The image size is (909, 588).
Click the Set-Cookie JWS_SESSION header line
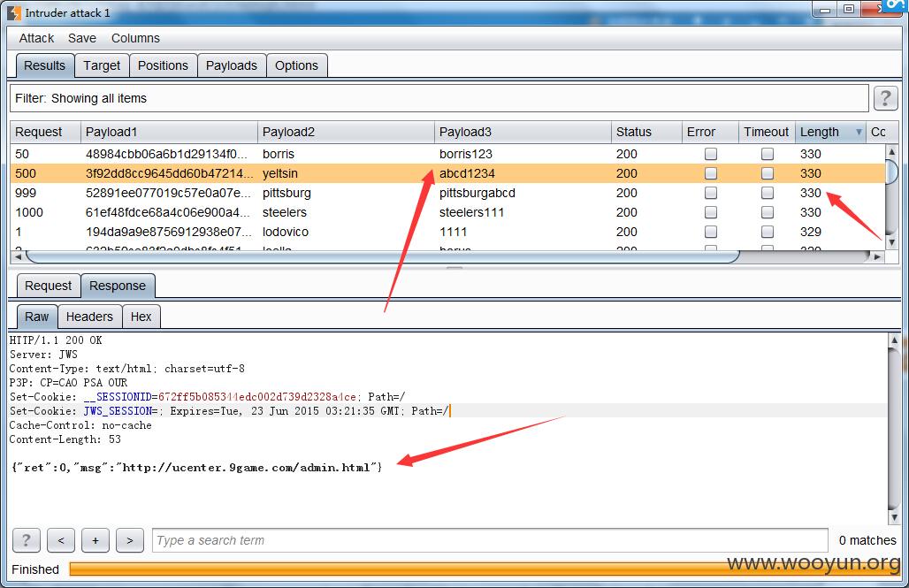pyautogui.click(x=230, y=411)
